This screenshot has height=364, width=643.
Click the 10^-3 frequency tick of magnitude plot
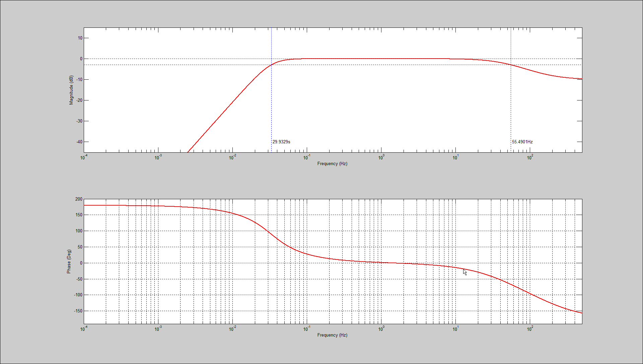[158, 157]
